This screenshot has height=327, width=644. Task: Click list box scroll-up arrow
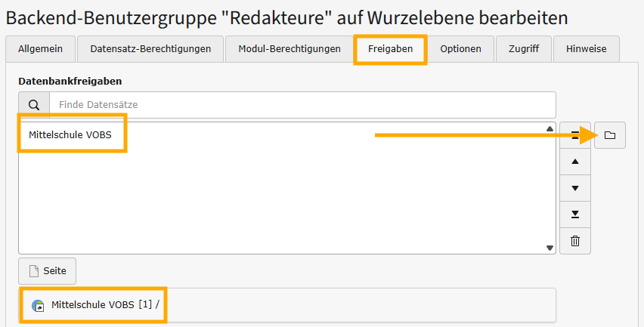[550, 128]
